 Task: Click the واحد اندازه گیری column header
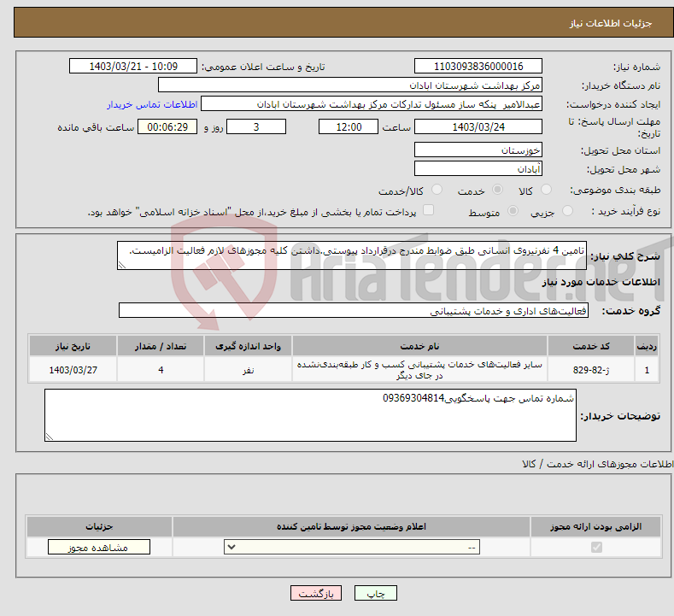pyautogui.click(x=248, y=346)
